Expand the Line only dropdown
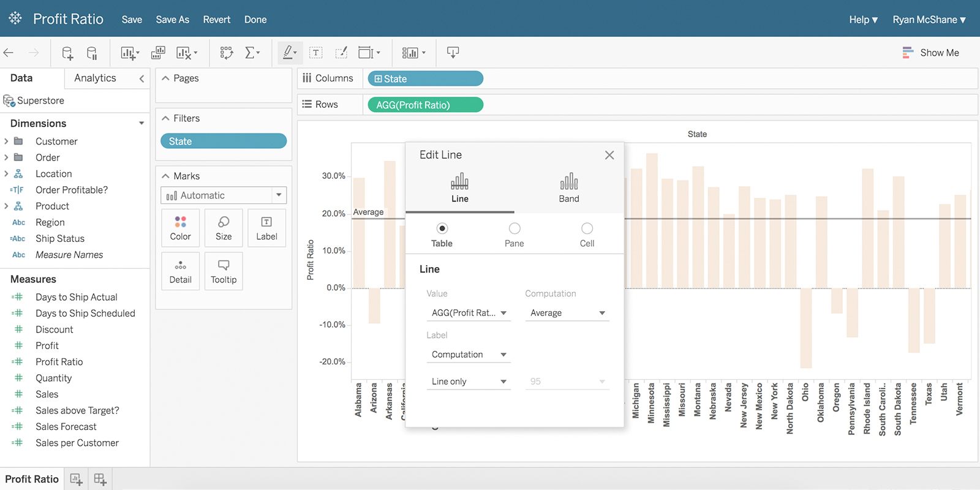This screenshot has width=980, height=490. tap(469, 382)
